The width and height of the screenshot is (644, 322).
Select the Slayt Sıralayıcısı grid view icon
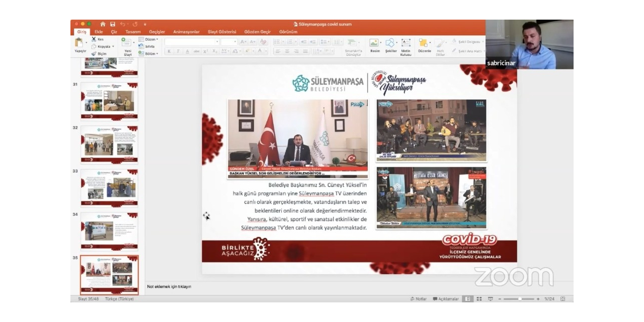click(479, 299)
